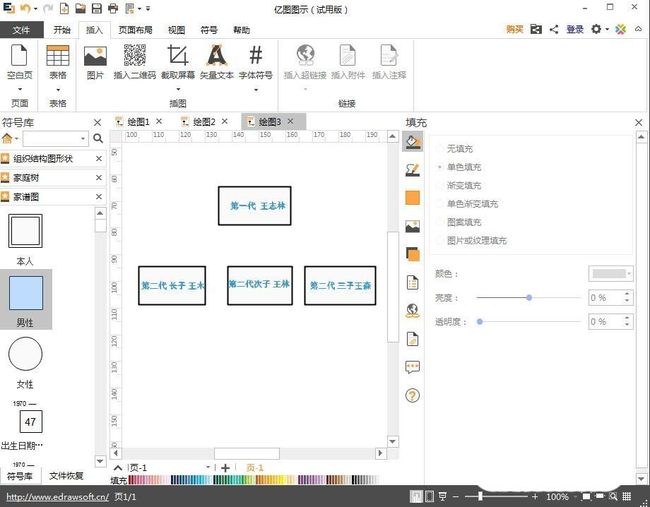This screenshot has height=507, width=650.
Task: Click the 截取屏幕 screen capture icon
Action: (x=178, y=62)
